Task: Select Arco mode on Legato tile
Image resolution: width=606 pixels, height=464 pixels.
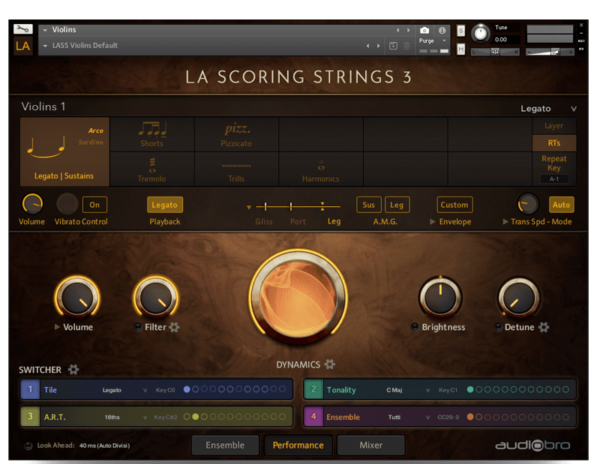Action: [x=95, y=131]
